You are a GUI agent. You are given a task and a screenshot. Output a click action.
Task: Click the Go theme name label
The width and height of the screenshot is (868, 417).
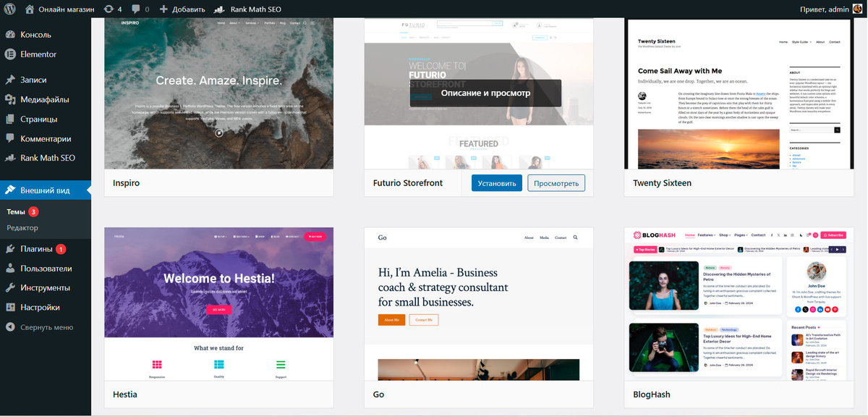[x=378, y=395]
